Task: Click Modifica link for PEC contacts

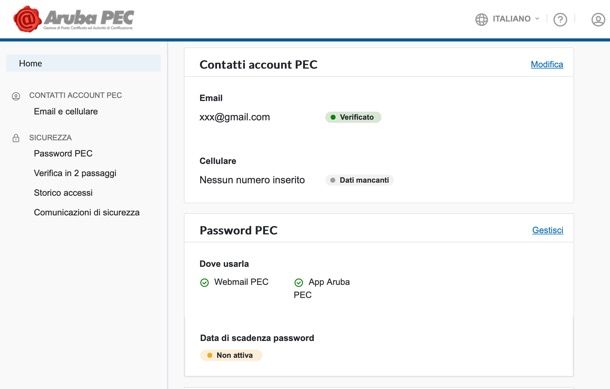Action: [547, 65]
